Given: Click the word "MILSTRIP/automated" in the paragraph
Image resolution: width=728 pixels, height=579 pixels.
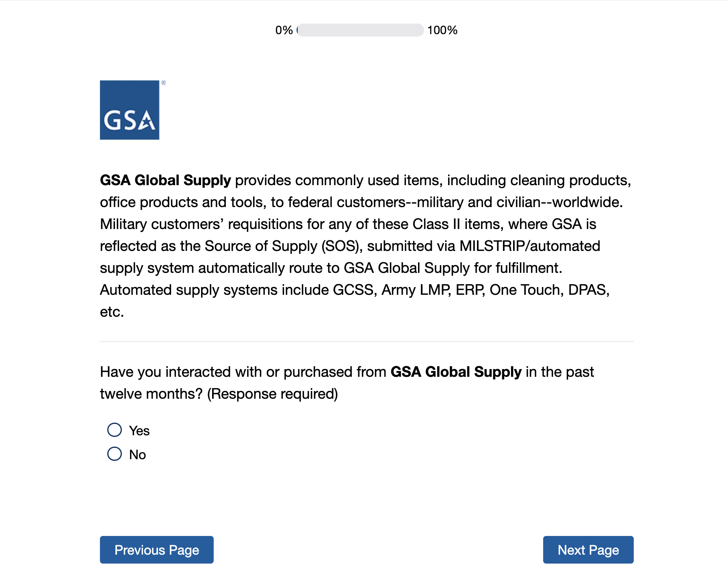Looking at the screenshot, I should [x=530, y=246].
